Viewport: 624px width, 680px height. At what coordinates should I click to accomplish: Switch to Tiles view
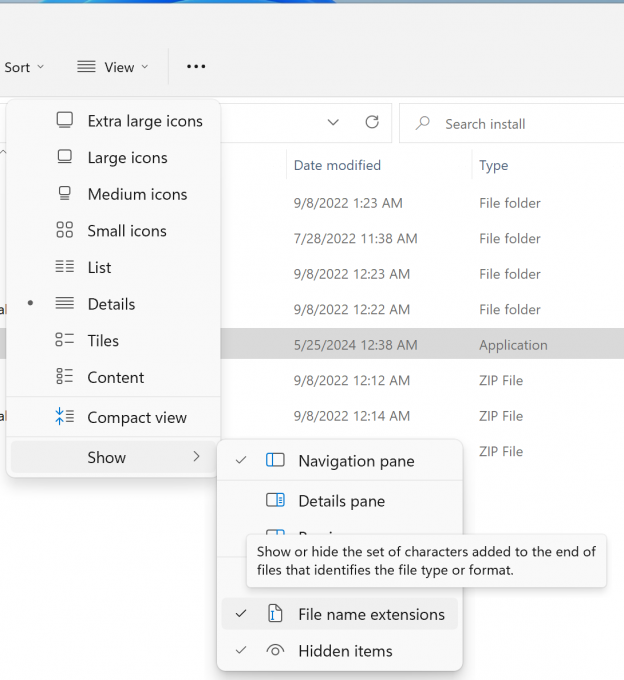[113, 340]
